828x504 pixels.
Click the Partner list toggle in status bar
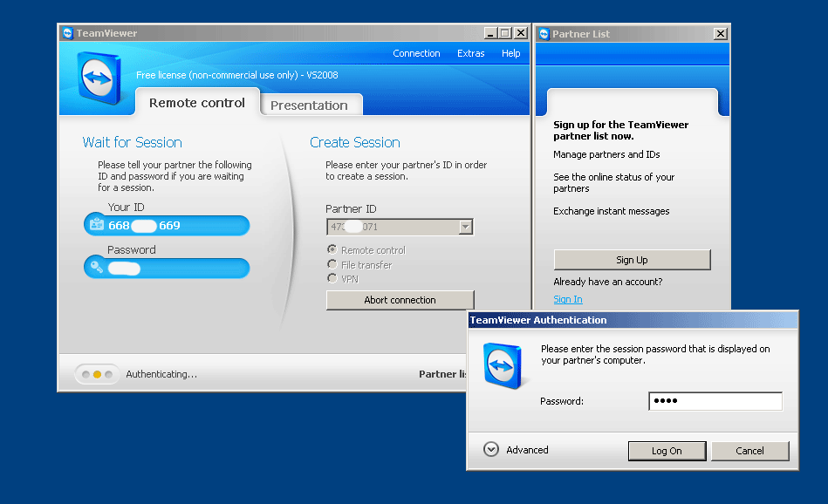pos(442,374)
